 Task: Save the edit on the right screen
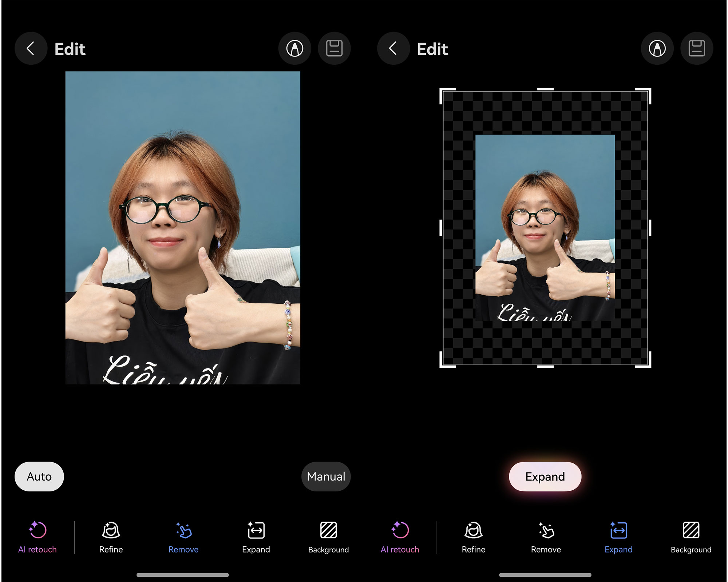point(697,48)
